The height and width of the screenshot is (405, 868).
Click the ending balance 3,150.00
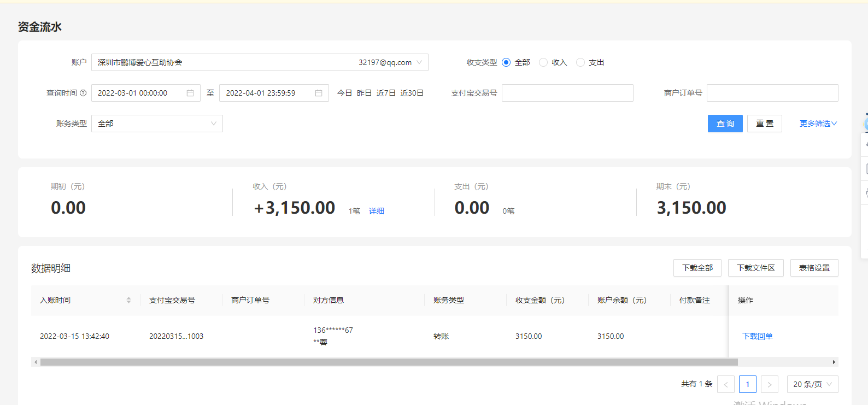[691, 208]
